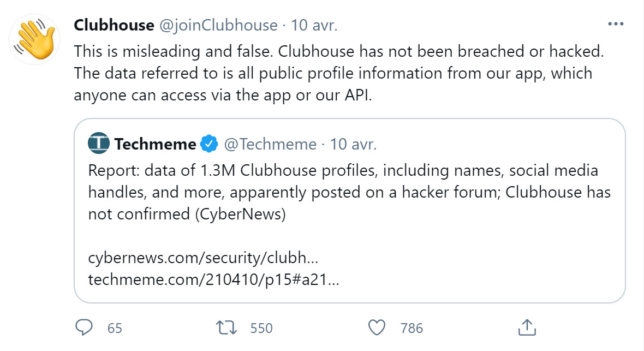Click the 786 likes count
Viewport: 644px width, 351px height.
tap(412, 328)
